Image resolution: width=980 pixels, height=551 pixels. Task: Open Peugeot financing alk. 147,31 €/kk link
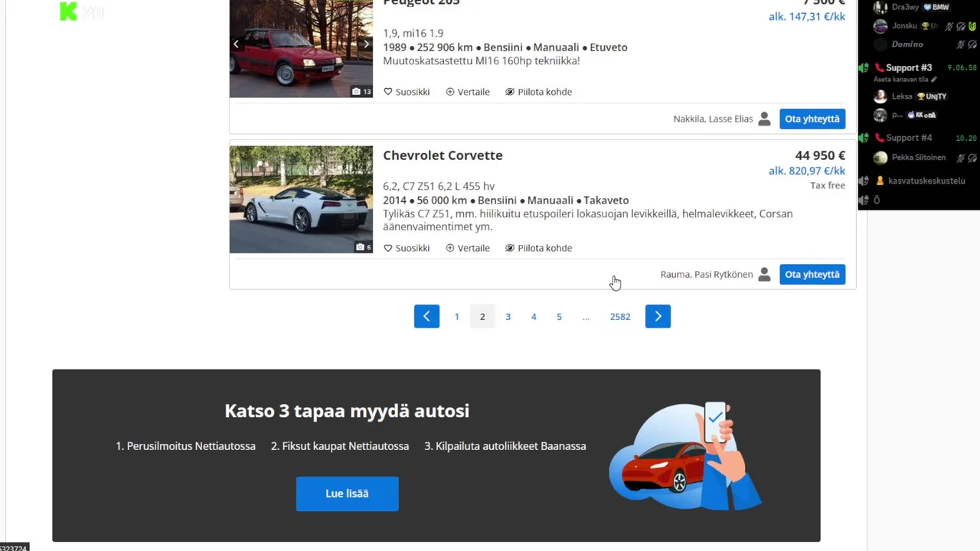807,16
